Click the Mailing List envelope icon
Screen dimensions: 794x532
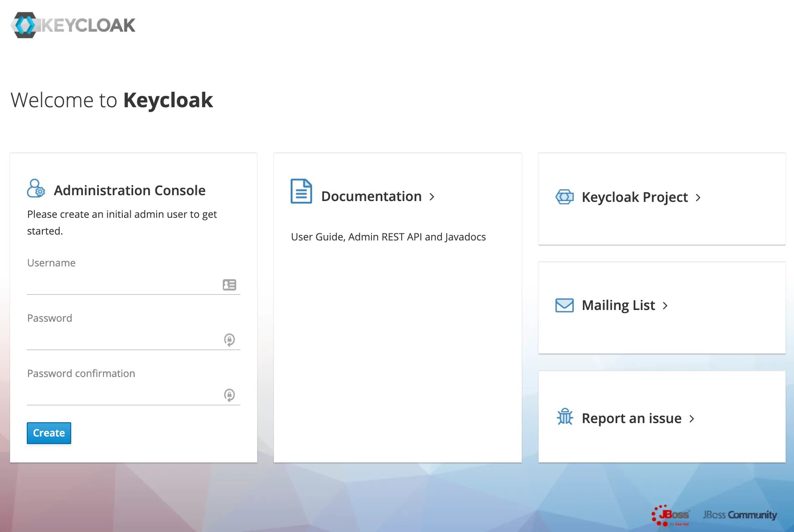click(x=564, y=305)
